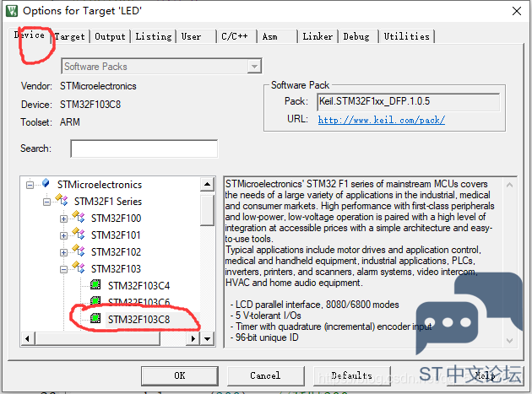The image size is (532, 394).
Task: Click description pane scroll up arrow
Action: (509, 185)
